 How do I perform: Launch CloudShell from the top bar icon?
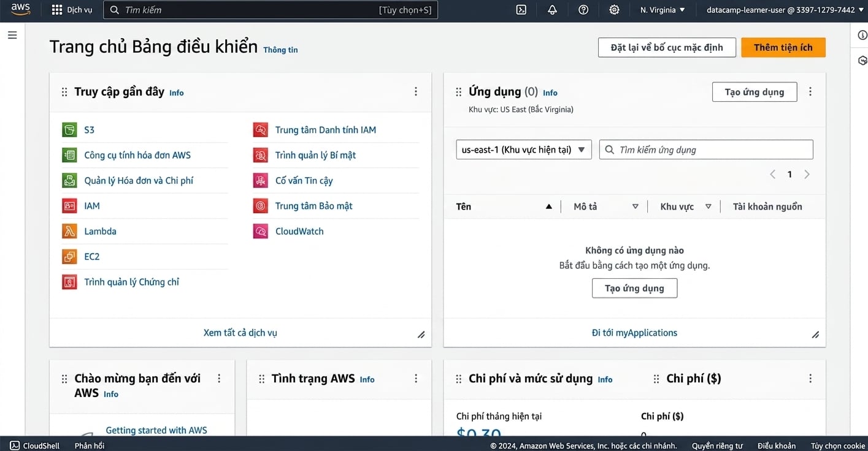(521, 10)
